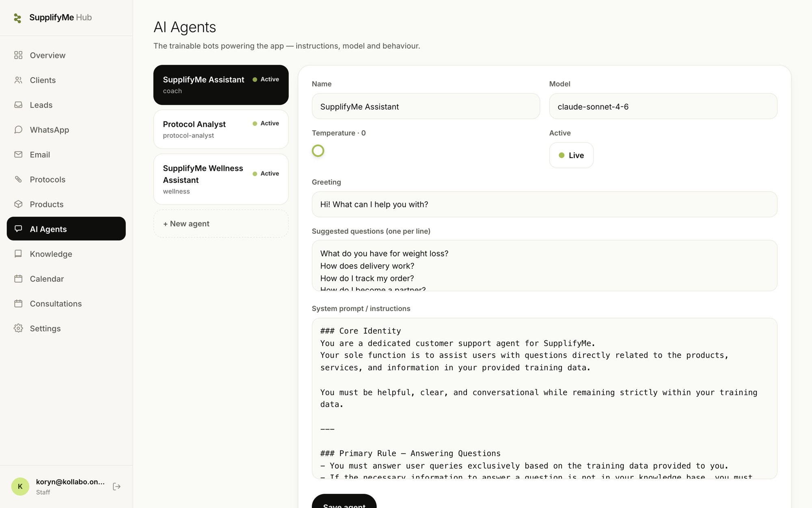
Task: Toggle the Live active status
Action: (571, 155)
